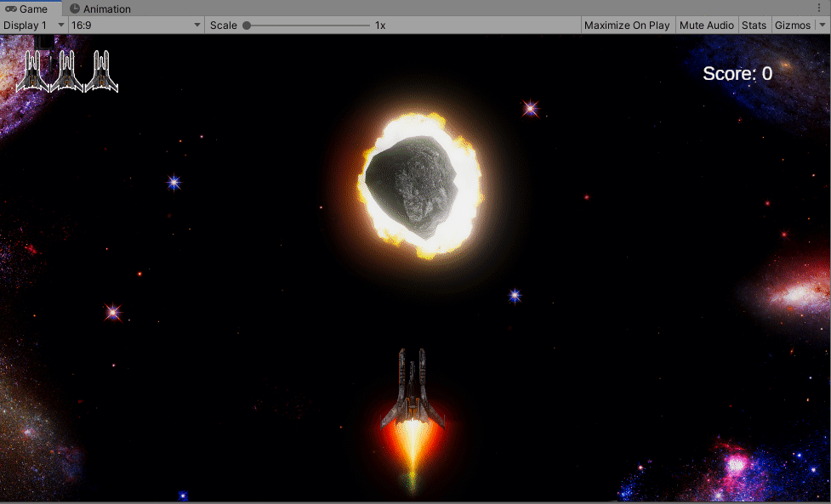Open the Display 1 dropdown
This screenshot has width=831, height=504.
[x=33, y=25]
